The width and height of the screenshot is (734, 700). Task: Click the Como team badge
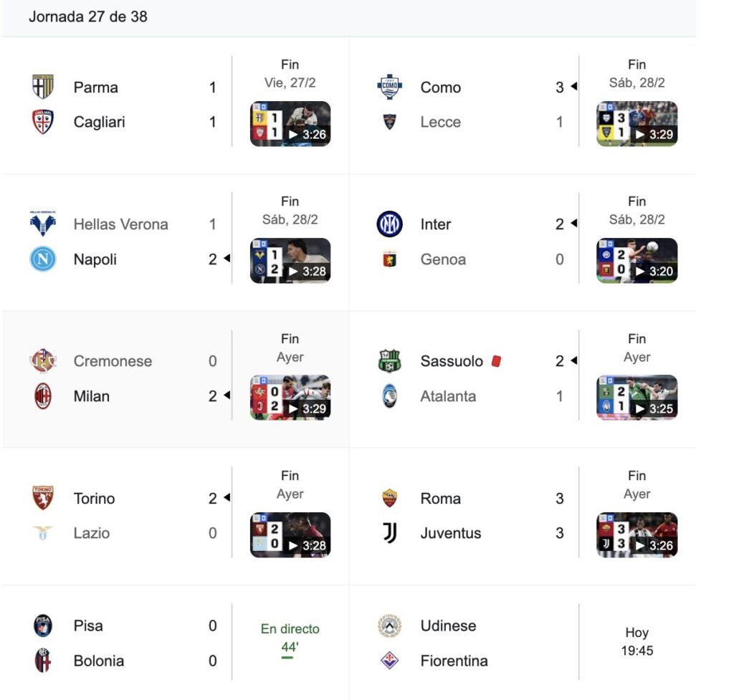click(390, 87)
